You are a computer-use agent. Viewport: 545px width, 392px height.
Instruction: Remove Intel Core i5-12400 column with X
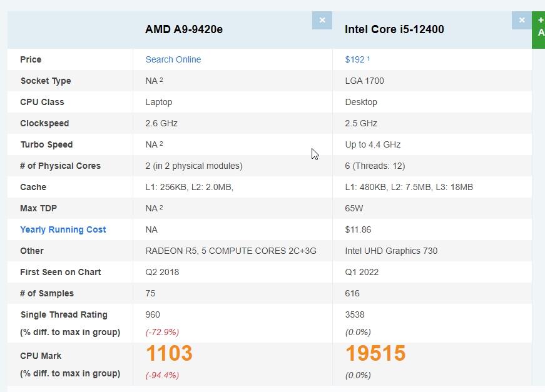(x=522, y=21)
